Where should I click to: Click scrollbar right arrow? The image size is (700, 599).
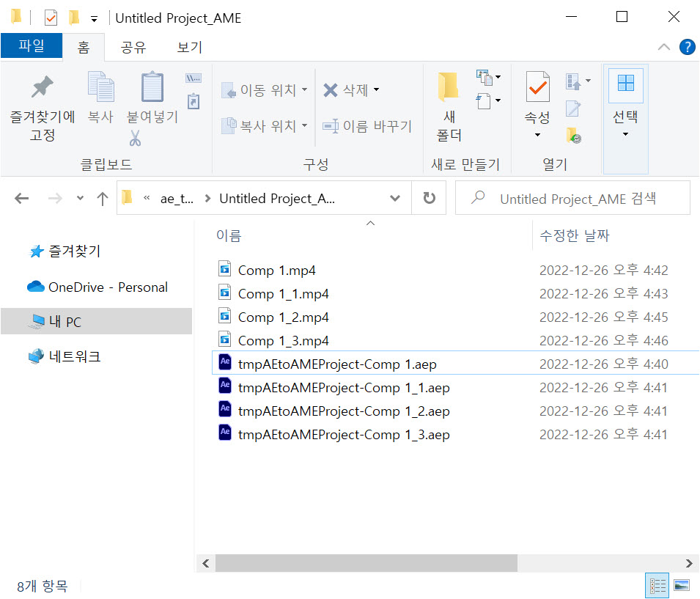pos(689,563)
